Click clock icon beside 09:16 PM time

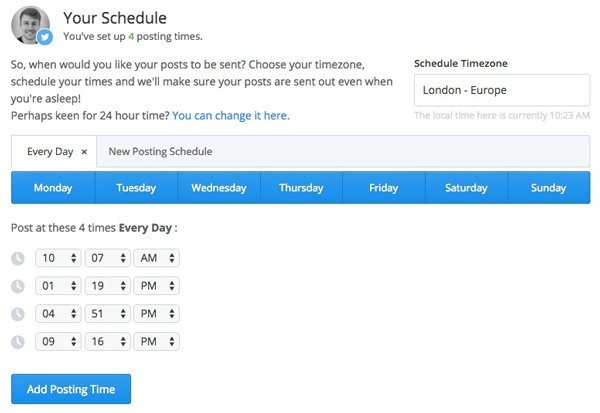[18, 342]
